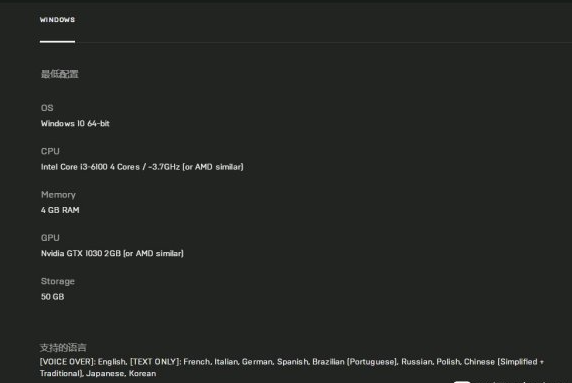Viewport: 572px width, 383px height.
Task: Select the Windows 10 64-bit text
Action: [75, 124]
